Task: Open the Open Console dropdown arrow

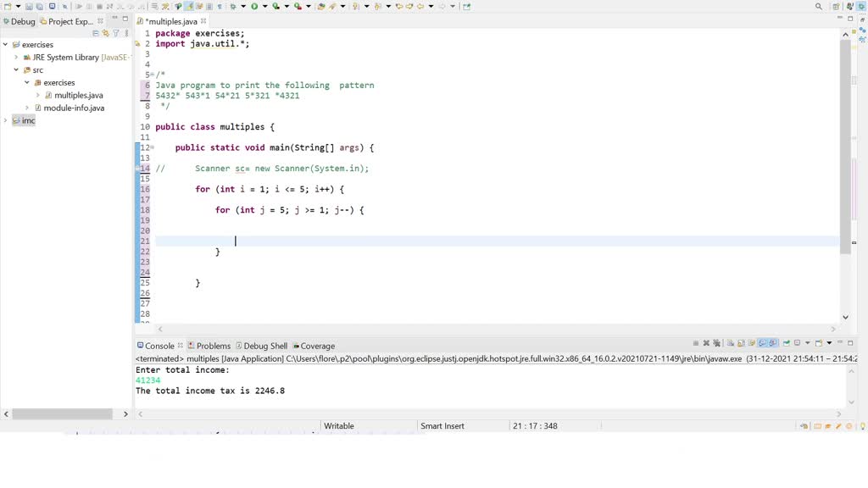Action: pos(829,343)
